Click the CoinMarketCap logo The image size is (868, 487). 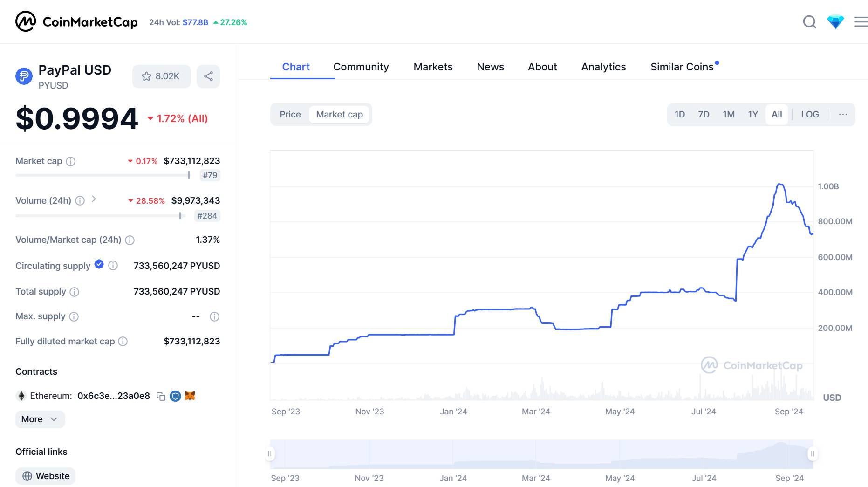(76, 21)
